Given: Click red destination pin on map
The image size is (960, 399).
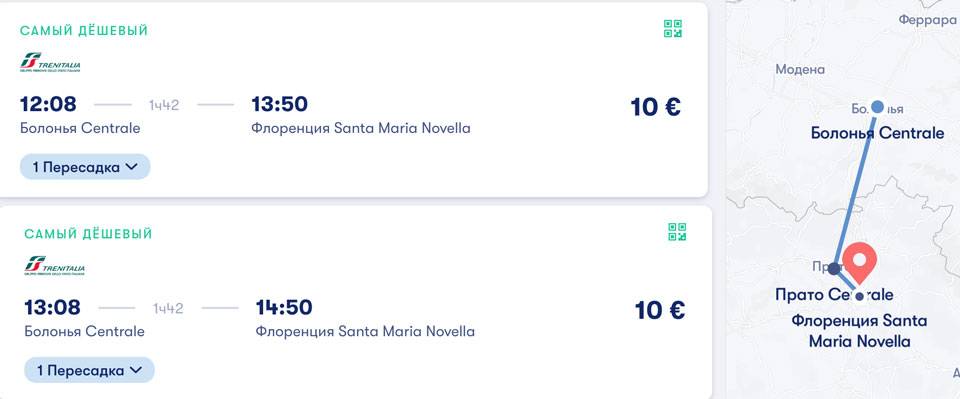Looking at the screenshot, I should pyautogui.click(x=860, y=263).
